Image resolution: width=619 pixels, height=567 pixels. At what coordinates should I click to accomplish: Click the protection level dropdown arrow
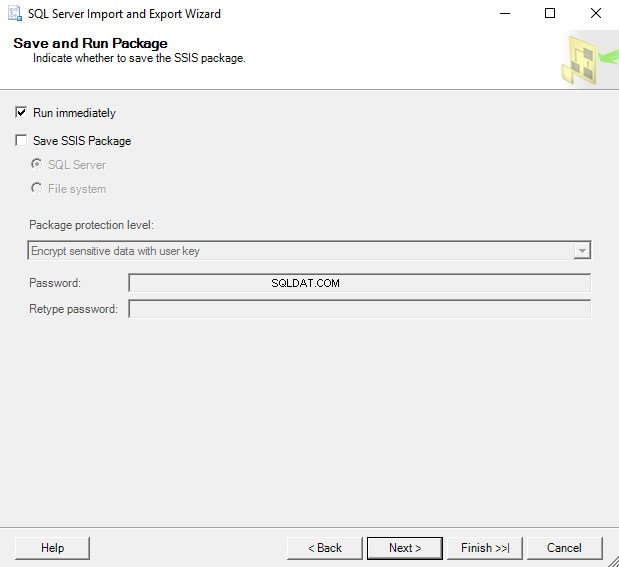point(582,250)
